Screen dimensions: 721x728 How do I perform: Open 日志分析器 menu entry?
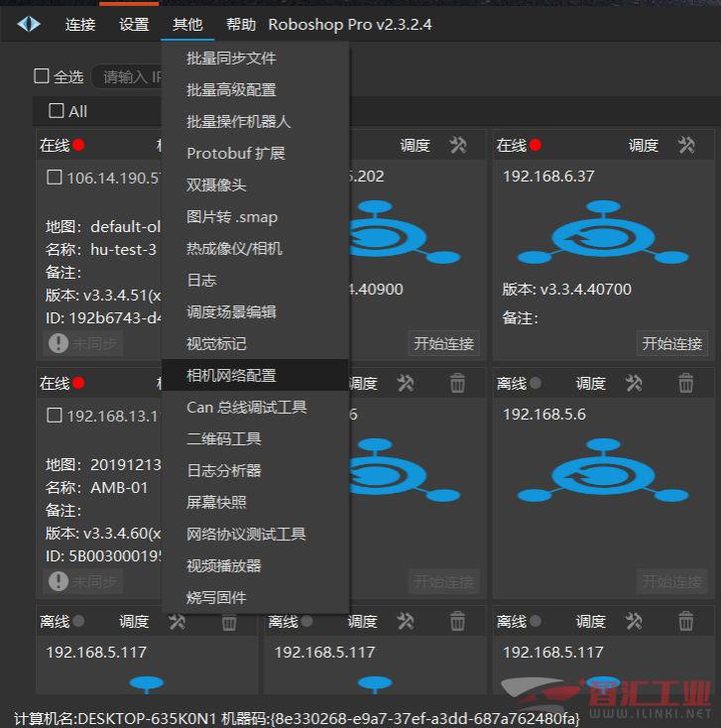[x=255, y=470]
